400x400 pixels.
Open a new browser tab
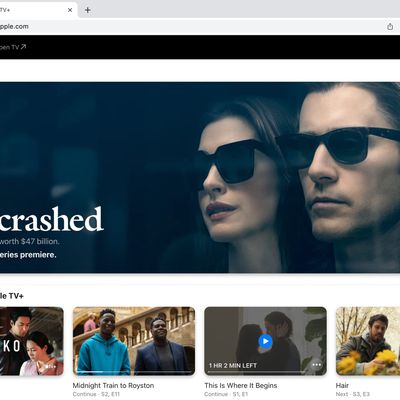[x=88, y=10]
